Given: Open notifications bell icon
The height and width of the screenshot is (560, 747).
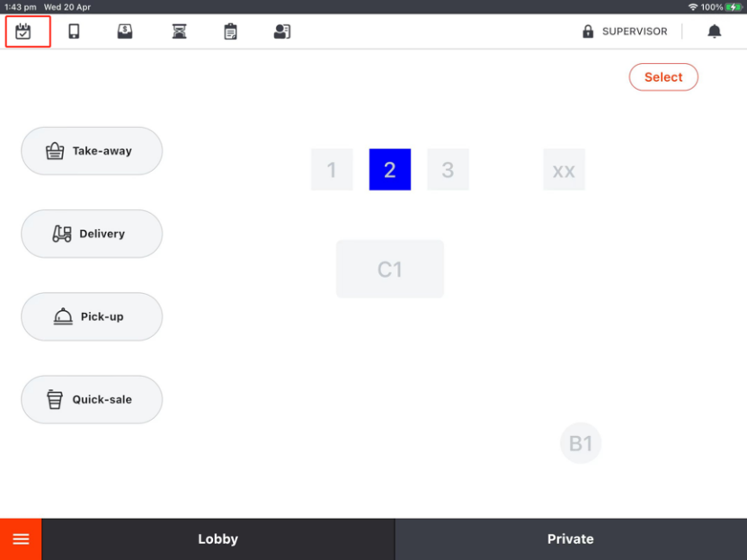Looking at the screenshot, I should 715,31.
